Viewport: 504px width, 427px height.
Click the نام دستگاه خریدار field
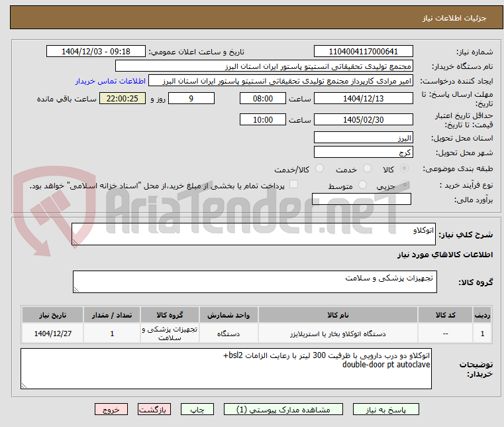[x=264, y=66]
